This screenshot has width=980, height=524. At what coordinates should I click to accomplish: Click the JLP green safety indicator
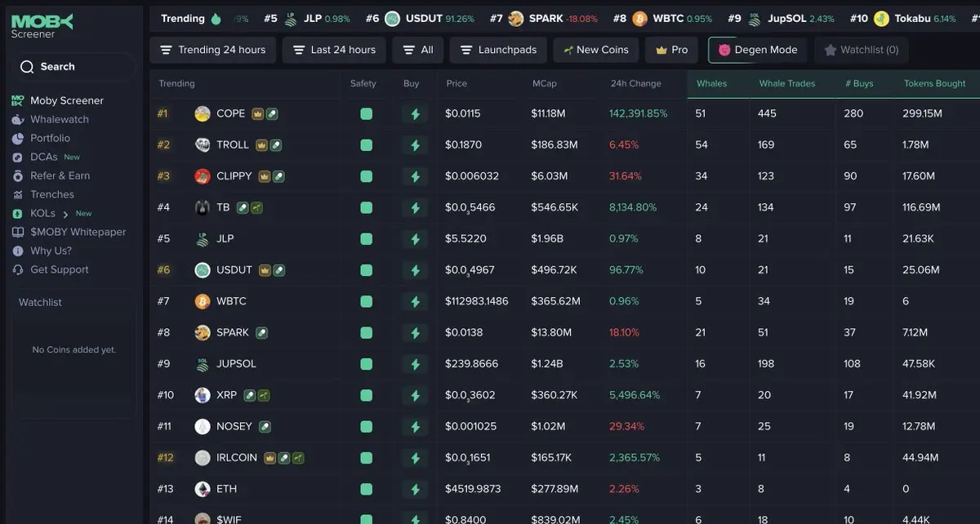pyautogui.click(x=366, y=239)
